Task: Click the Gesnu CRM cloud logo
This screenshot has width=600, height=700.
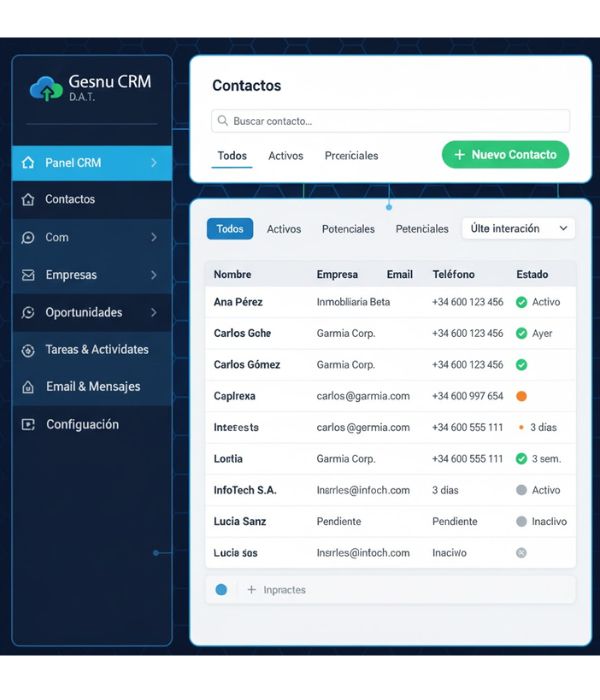Action: (x=46, y=89)
